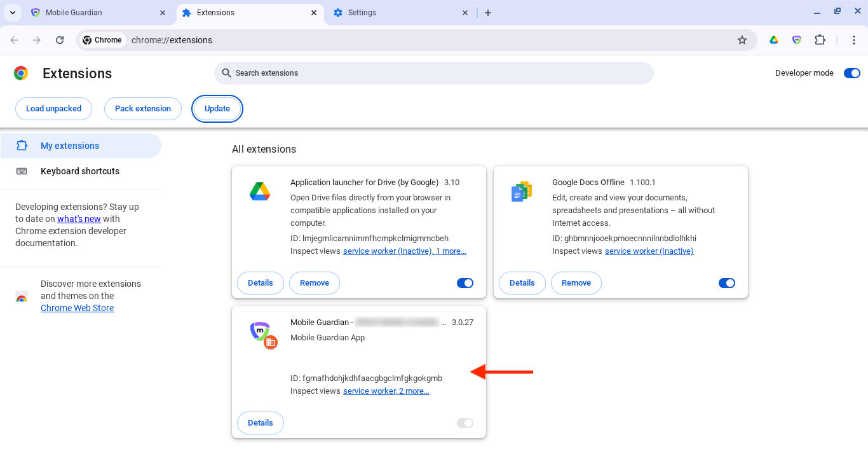Open a new tab with the plus icon
This screenshot has height=458, width=868.
point(488,13)
